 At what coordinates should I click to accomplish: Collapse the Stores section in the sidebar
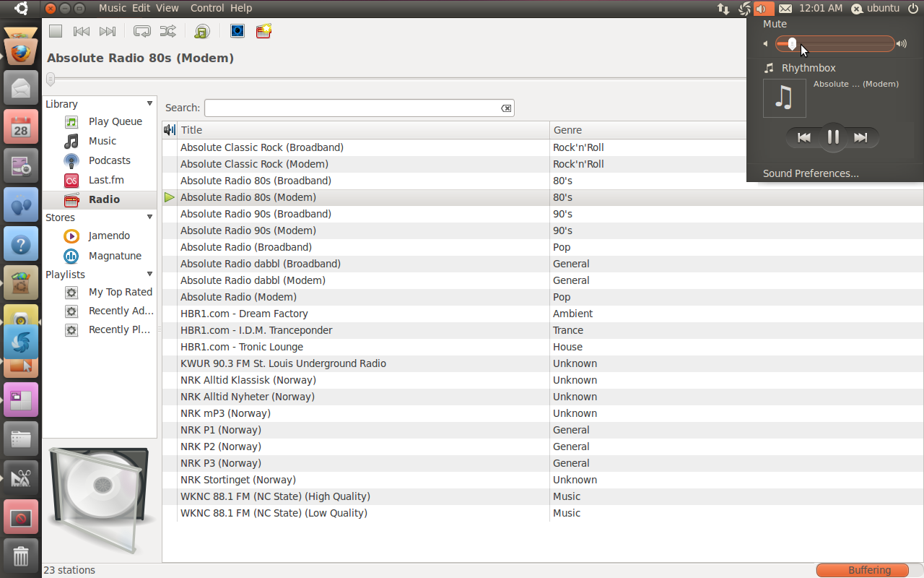pyautogui.click(x=149, y=217)
